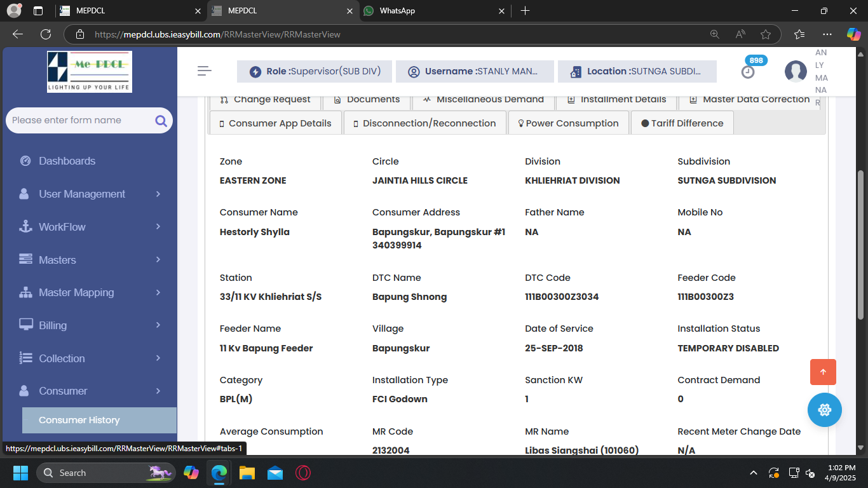
Task: Click the taskbar clock showing 1:02 PM
Action: (x=841, y=473)
